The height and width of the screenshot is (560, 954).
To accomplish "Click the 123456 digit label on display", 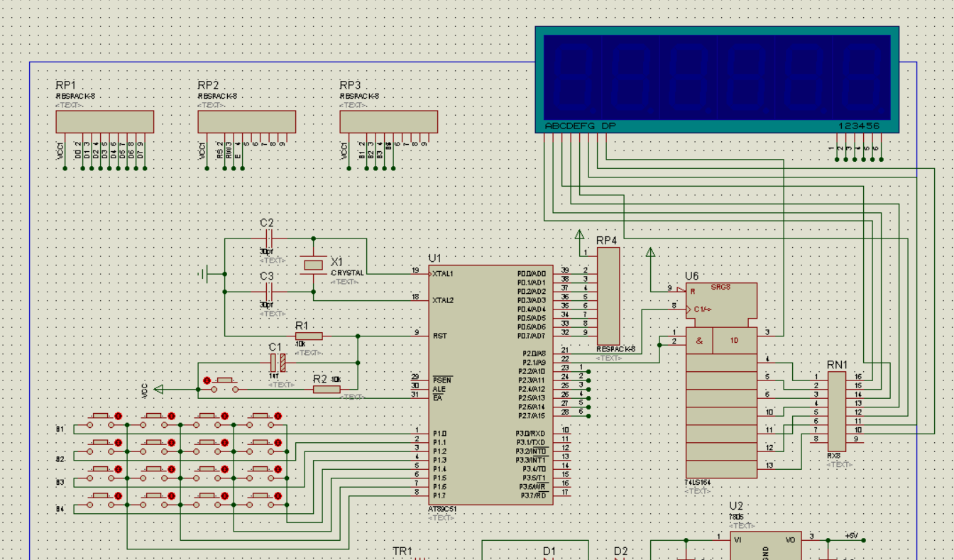I will click(859, 126).
